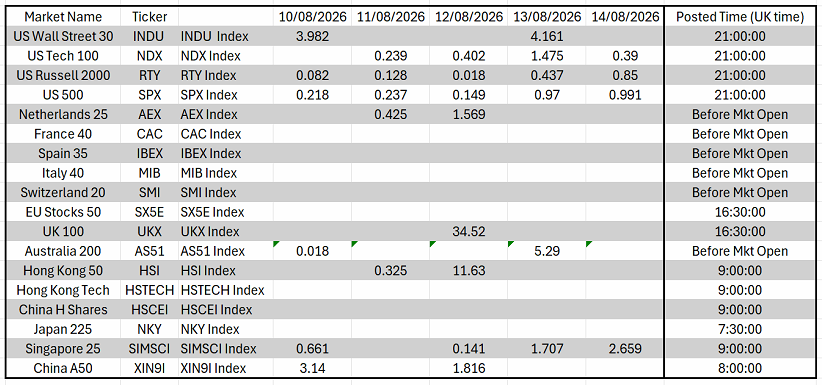Click the Italy 40 cell
This screenshot has height=385, width=822.
[63, 173]
